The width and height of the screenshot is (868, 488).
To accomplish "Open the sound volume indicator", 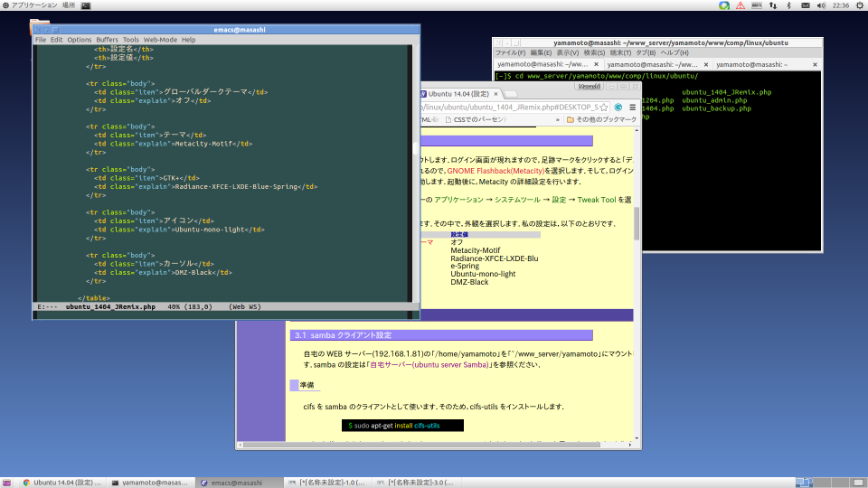I will pos(822,5).
